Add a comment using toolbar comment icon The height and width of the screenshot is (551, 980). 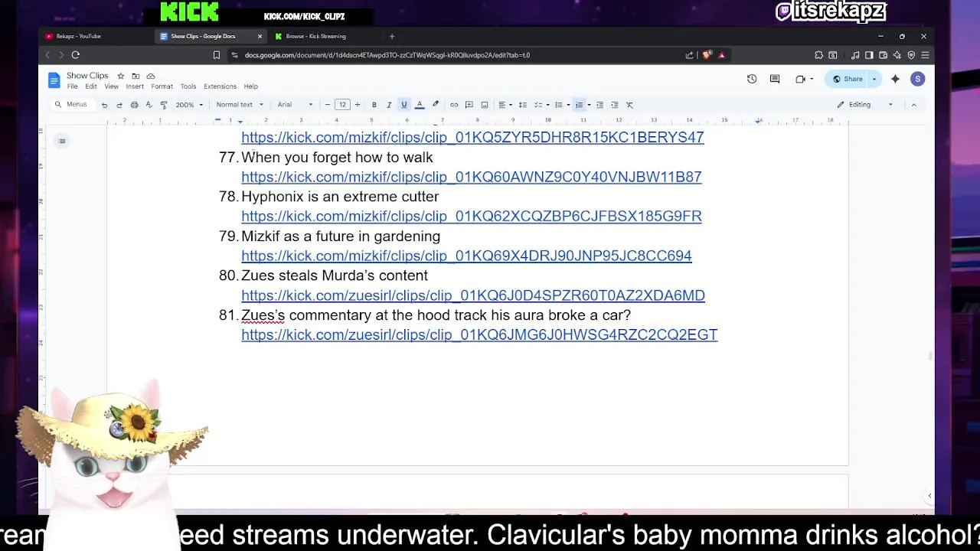coord(469,105)
